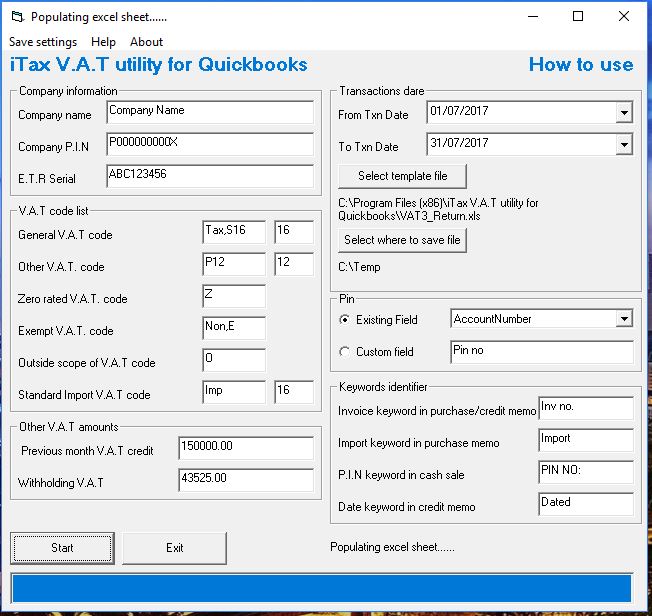This screenshot has height=616, width=652.
Task: Focus the Company P.I.N text box
Action: coord(209,144)
